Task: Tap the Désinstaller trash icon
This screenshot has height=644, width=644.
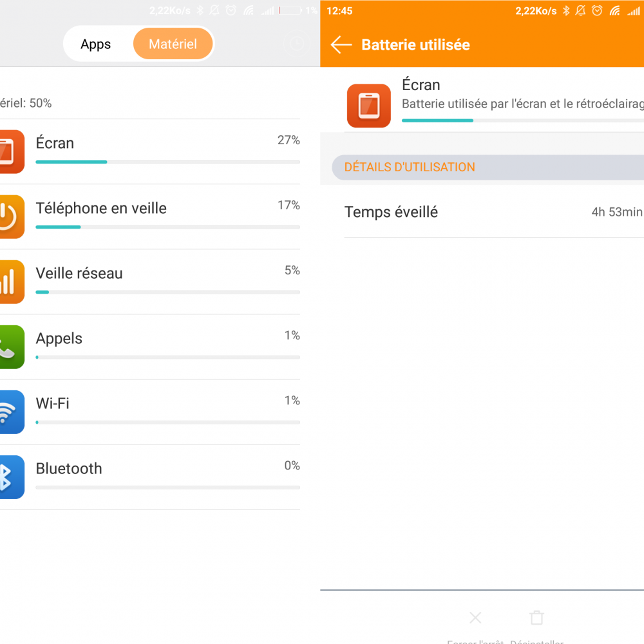Action: point(537,618)
